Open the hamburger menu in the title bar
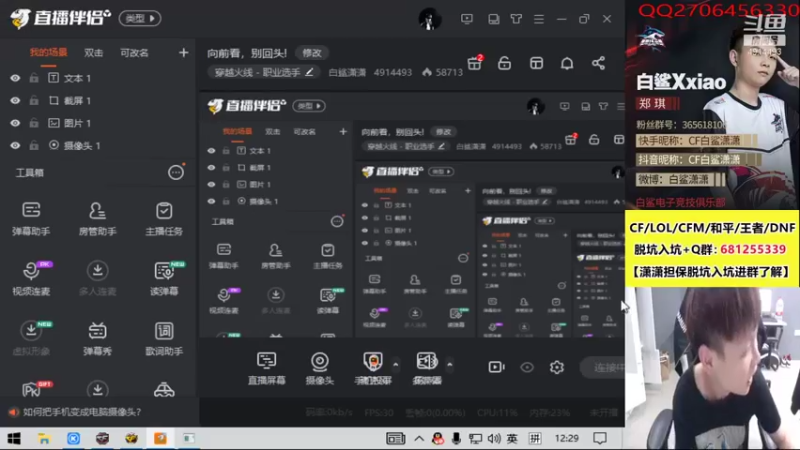800x450 pixels. (539, 19)
